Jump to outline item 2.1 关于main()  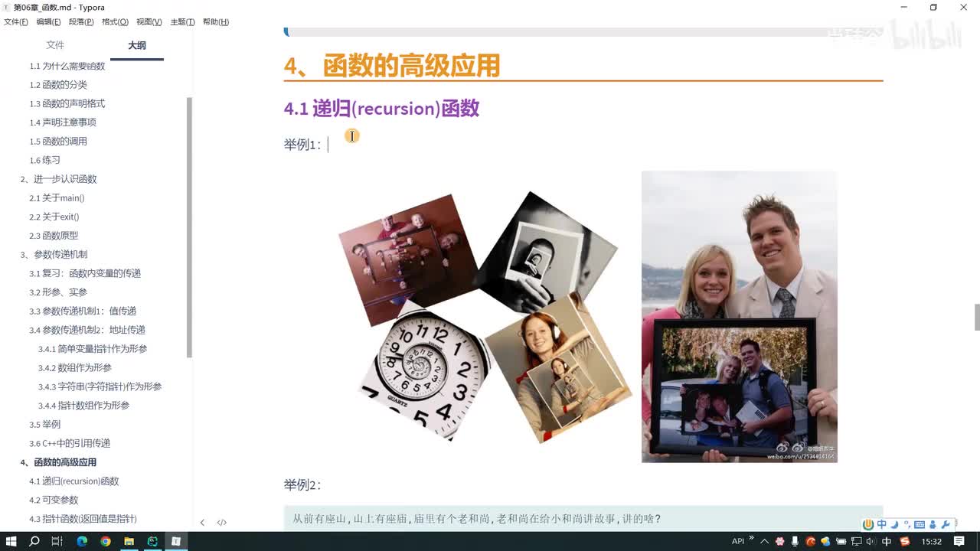pos(57,198)
